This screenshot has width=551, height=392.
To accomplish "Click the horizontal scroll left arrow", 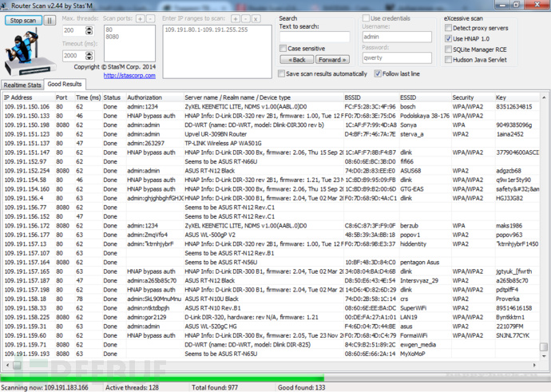I will [x=7, y=366].
